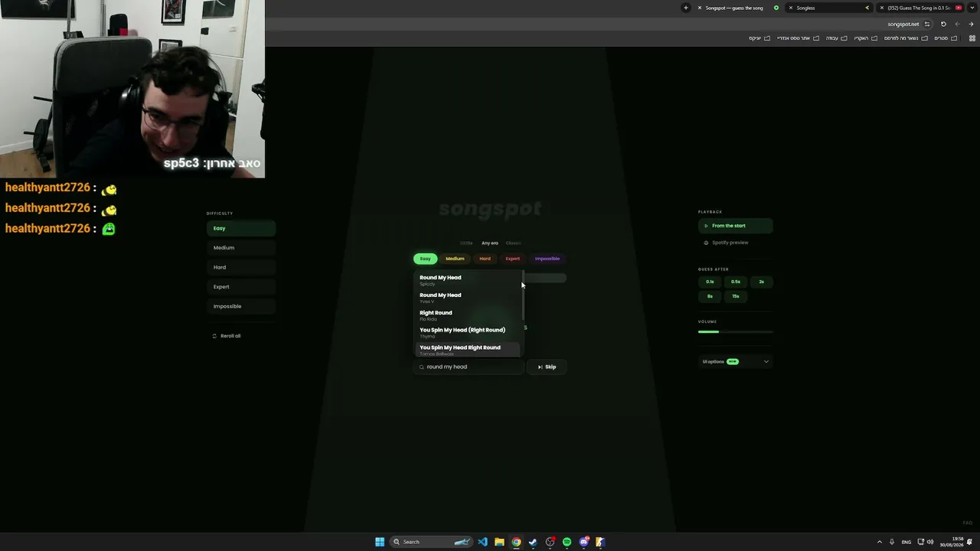Open the Windows Start menu
The height and width of the screenshot is (551, 980).
point(380,542)
